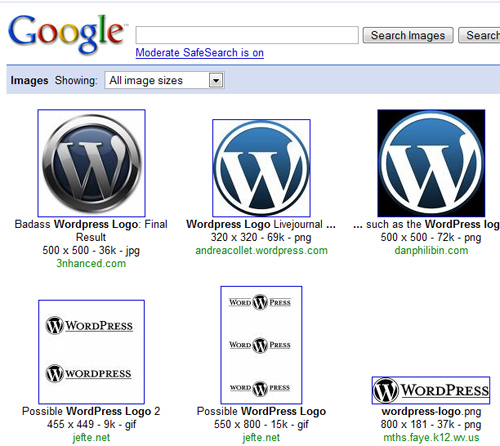This screenshot has height=446, width=500.
Task: Click the 500 x 500 - 72k - png text
Action: click(431, 237)
